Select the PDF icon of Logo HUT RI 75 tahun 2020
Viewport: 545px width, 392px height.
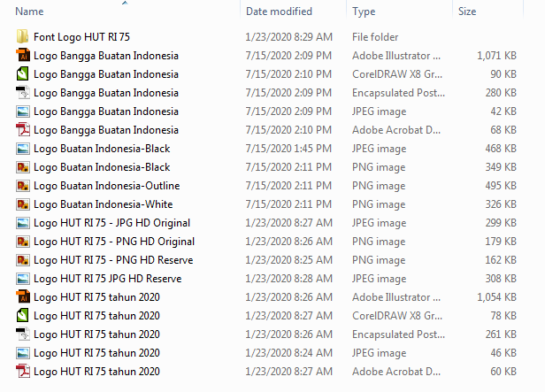point(23,372)
